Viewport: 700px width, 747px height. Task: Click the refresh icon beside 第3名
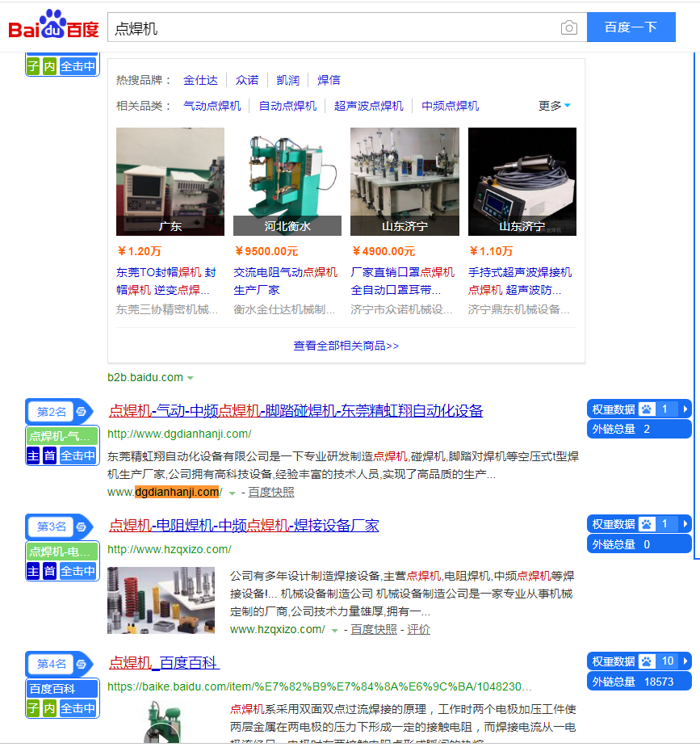pyautogui.click(x=82, y=527)
